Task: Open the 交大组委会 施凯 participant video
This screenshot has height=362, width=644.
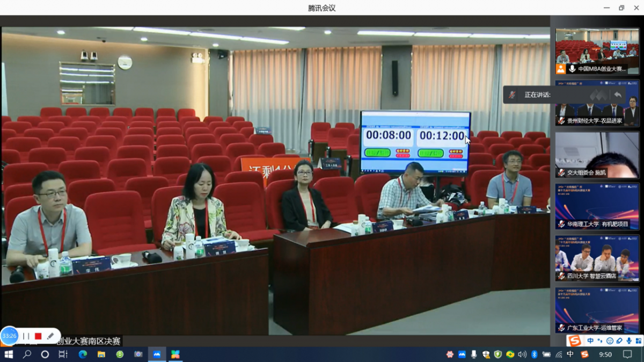Action: coord(597,154)
